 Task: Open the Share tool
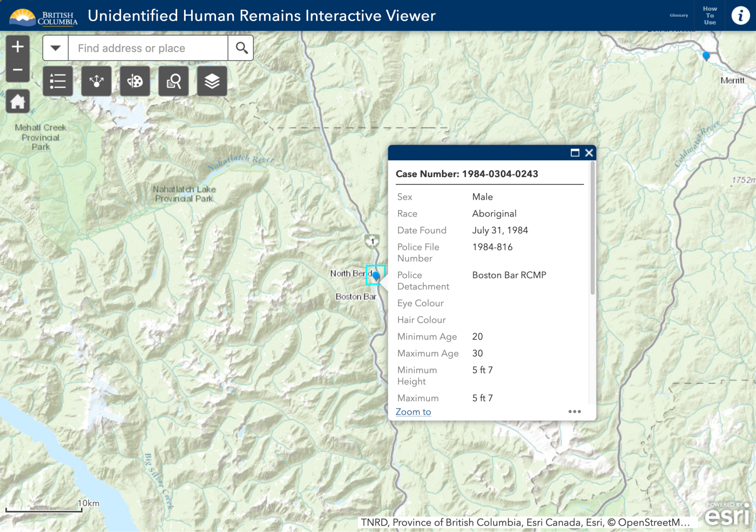coord(96,81)
